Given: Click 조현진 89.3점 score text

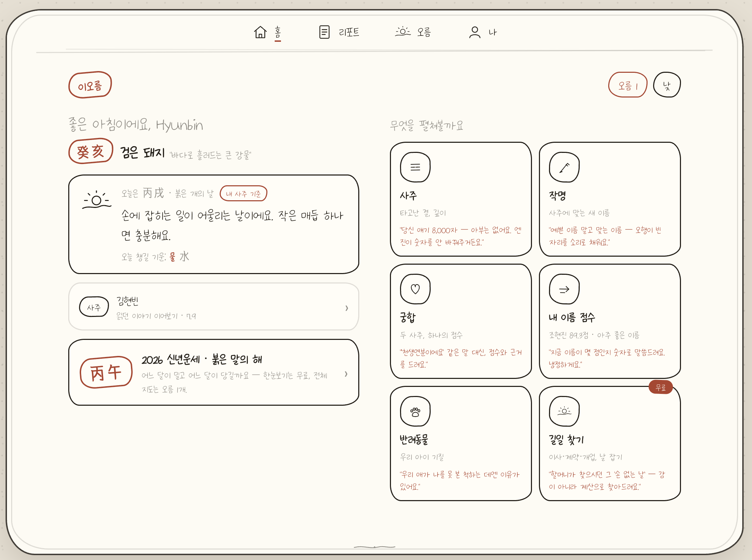Looking at the screenshot, I should (x=594, y=335).
